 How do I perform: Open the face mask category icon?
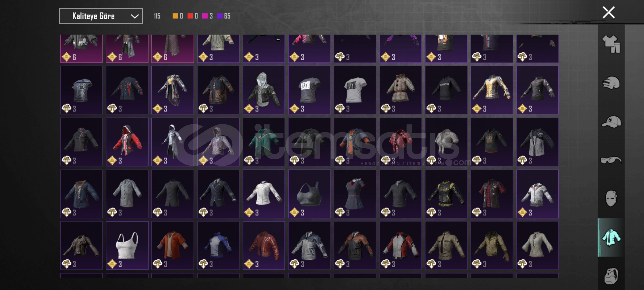[x=611, y=198]
